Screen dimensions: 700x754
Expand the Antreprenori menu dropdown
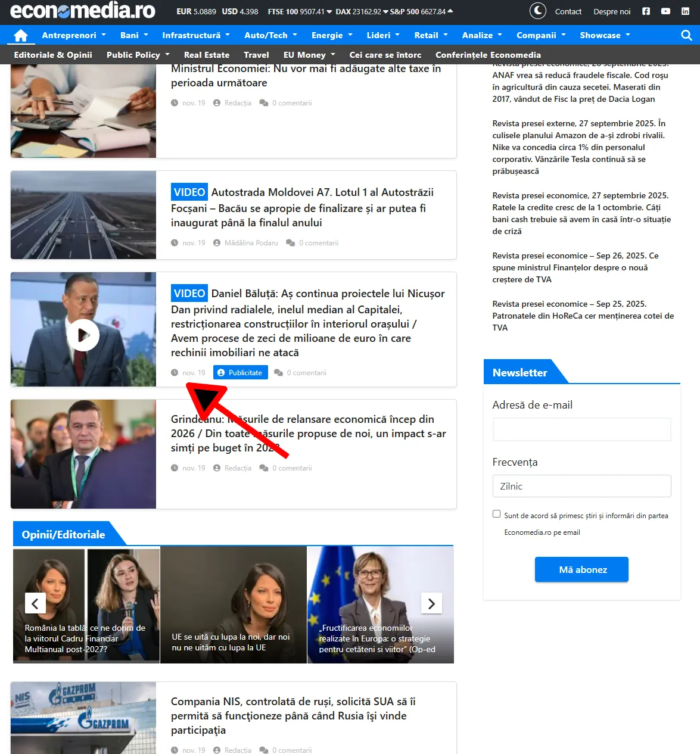click(73, 35)
